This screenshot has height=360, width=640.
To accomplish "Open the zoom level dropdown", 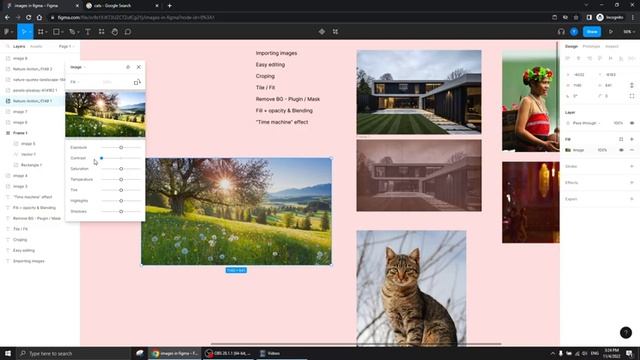I will (629, 32).
